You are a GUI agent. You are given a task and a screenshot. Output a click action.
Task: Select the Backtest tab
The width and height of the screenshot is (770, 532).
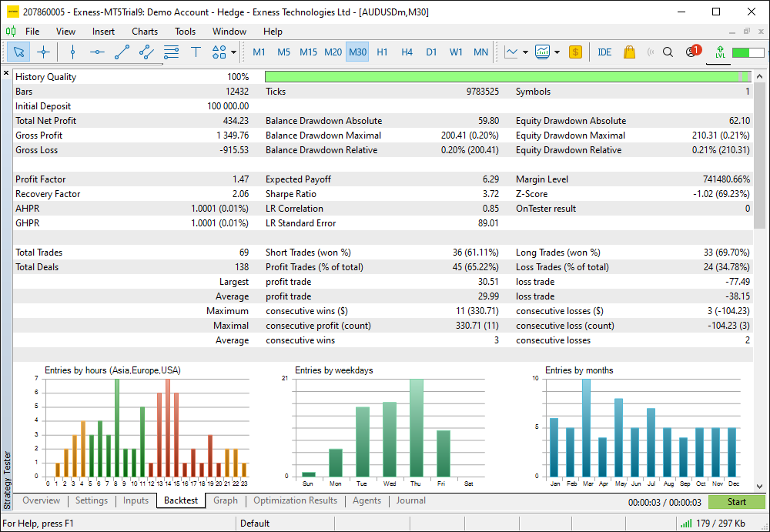(181, 500)
